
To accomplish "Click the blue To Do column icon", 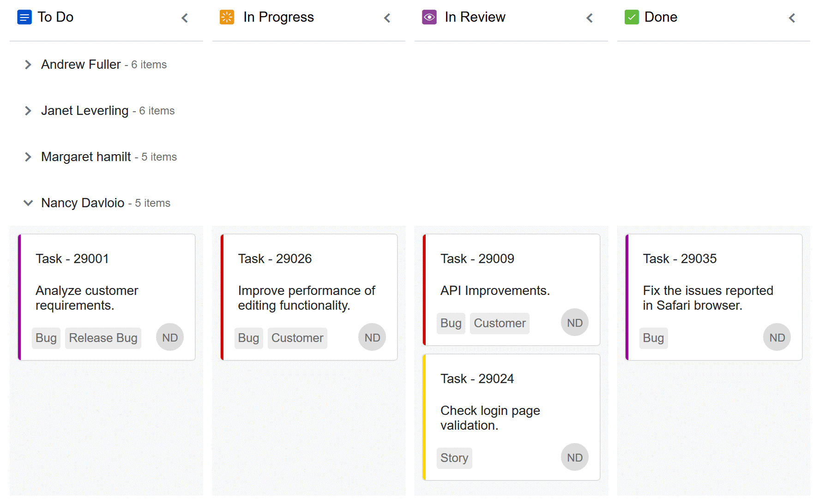I will tap(24, 18).
